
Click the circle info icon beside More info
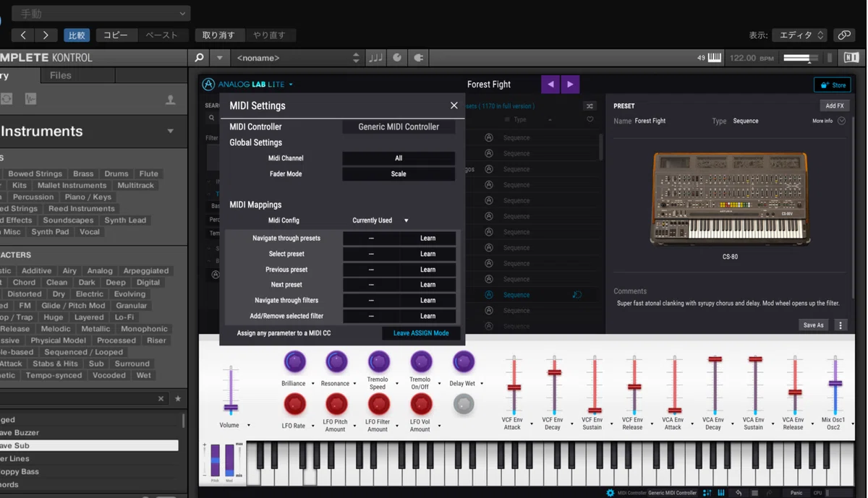[841, 121]
